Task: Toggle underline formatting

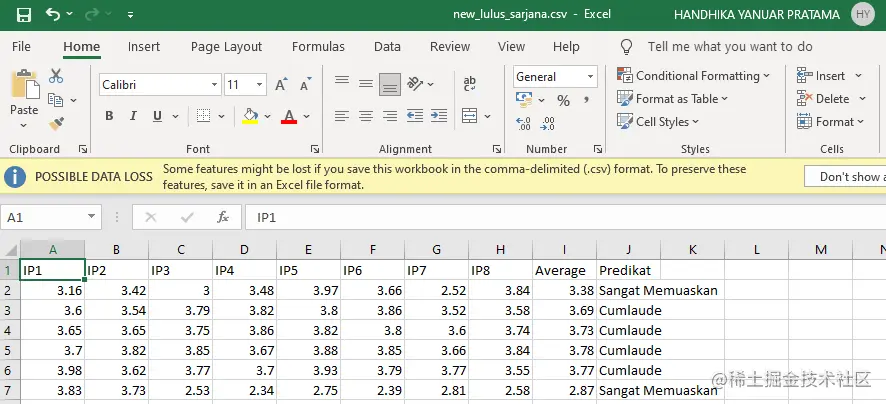Action: (x=158, y=116)
